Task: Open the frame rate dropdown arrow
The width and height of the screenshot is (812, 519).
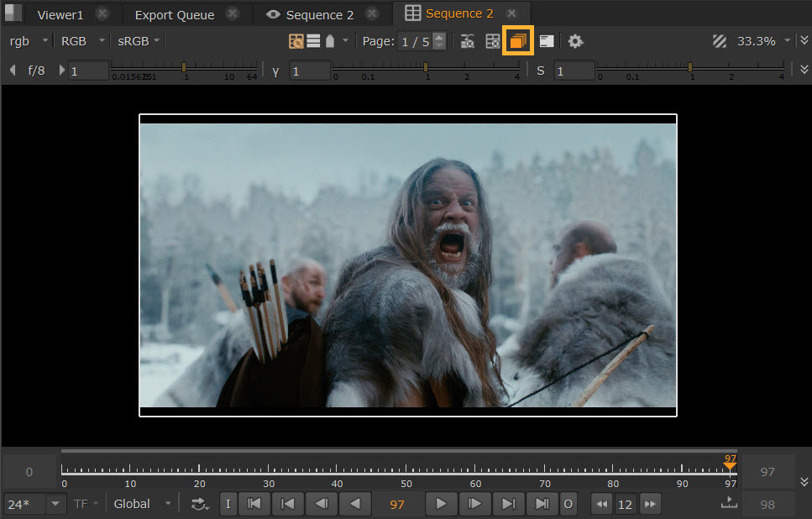Action: [x=55, y=504]
